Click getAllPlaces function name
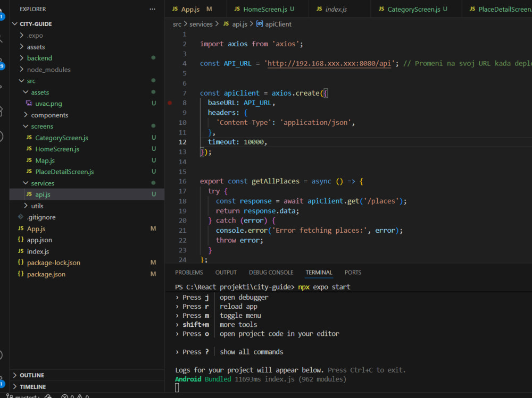The width and height of the screenshot is (532, 398). [x=276, y=181]
